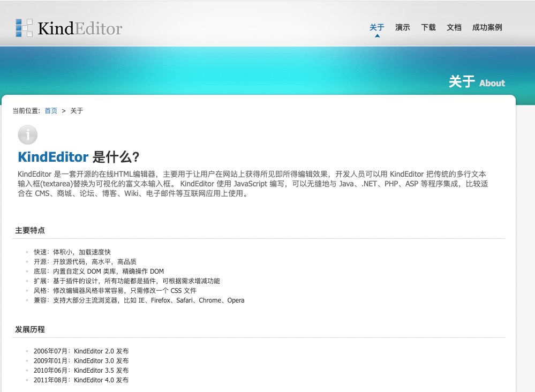The image size is (535, 392).
Task: Click the 主要特点 section heading
Action: (30, 230)
